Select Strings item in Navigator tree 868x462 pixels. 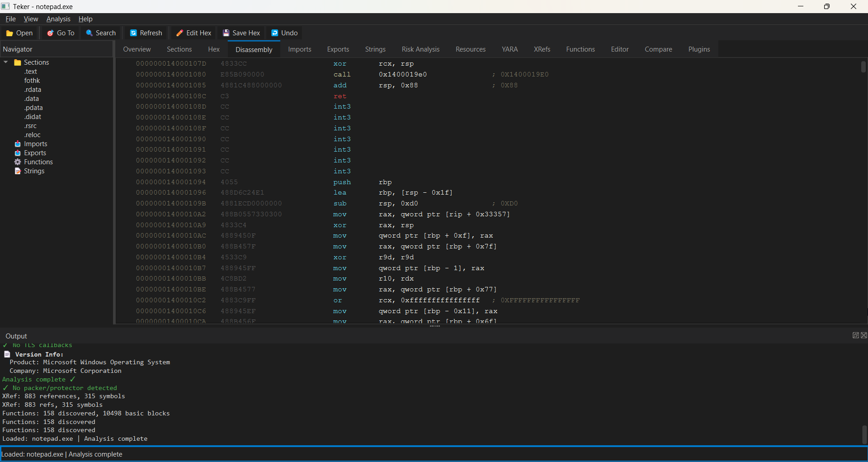pos(34,171)
